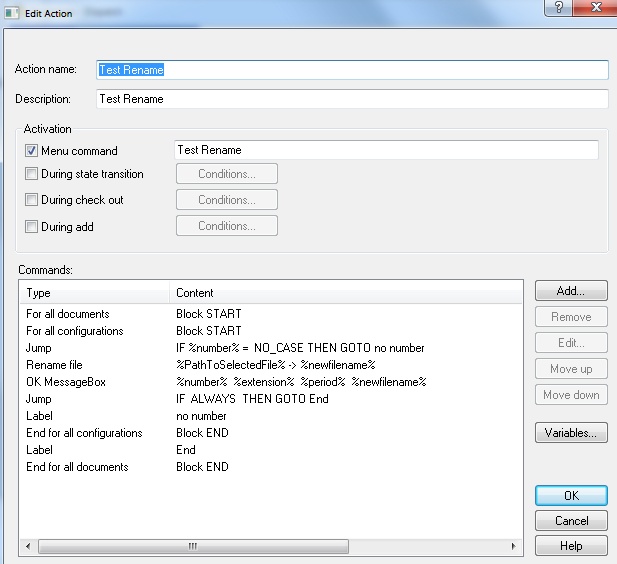Viewport: 617px width, 564px height.
Task: Click the Remove button
Action: pyautogui.click(x=571, y=317)
